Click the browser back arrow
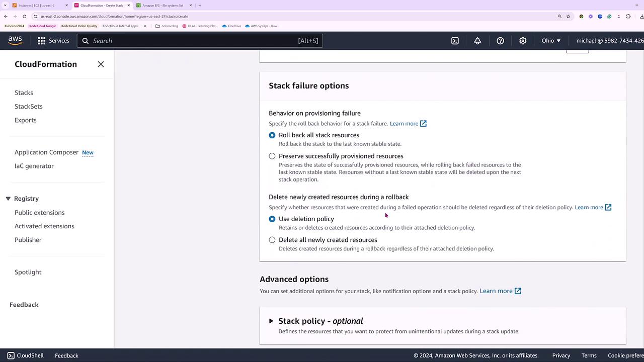Viewport: 644px width, 362px height. [x=6, y=16]
